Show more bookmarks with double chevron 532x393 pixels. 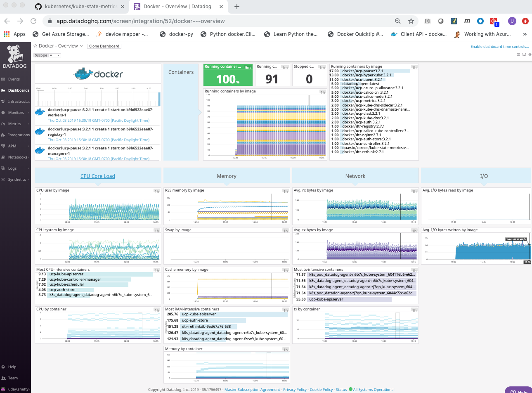click(525, 34)
